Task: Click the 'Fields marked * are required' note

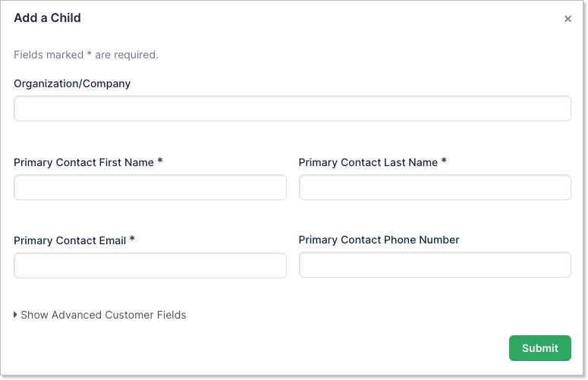Action: click(86, 55)
